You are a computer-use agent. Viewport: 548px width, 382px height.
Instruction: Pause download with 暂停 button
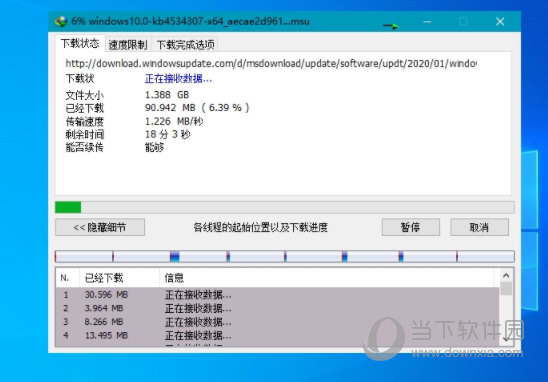pos(411,228)
